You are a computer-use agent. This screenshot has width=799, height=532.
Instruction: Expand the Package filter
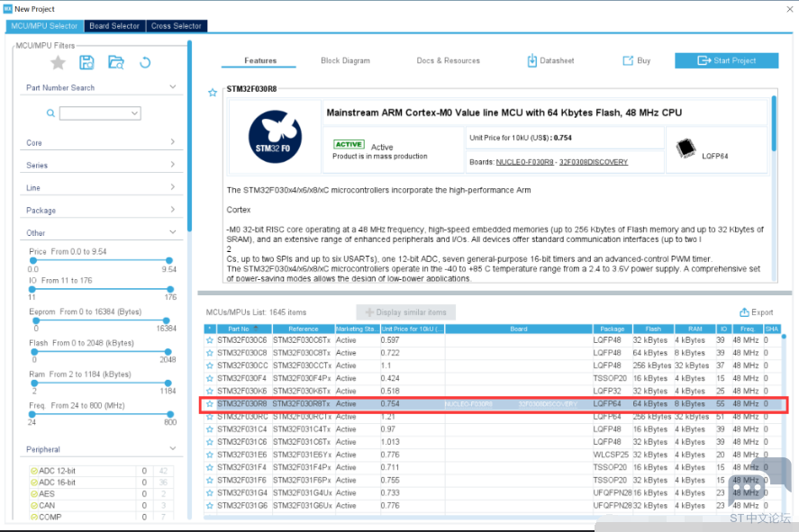173,209
